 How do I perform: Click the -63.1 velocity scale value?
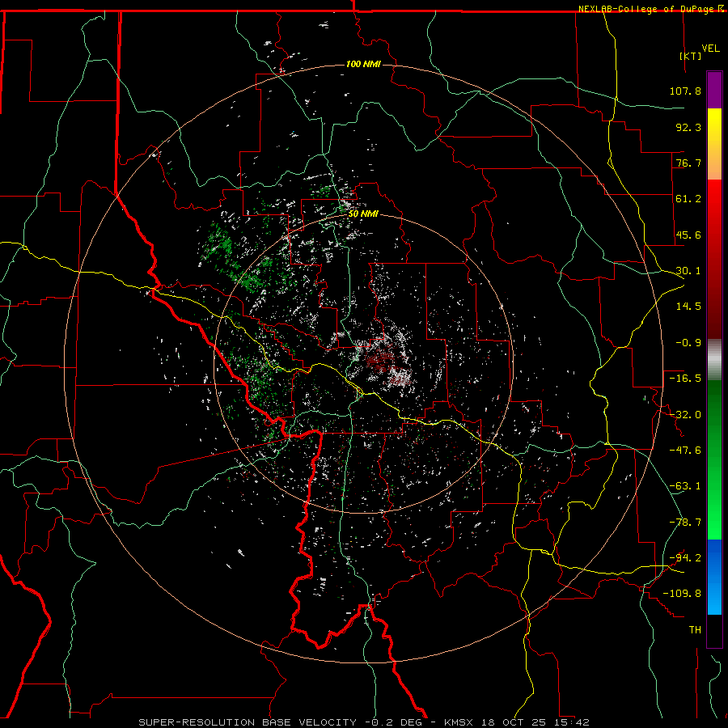pyautogui.click(x=685, y=486)
